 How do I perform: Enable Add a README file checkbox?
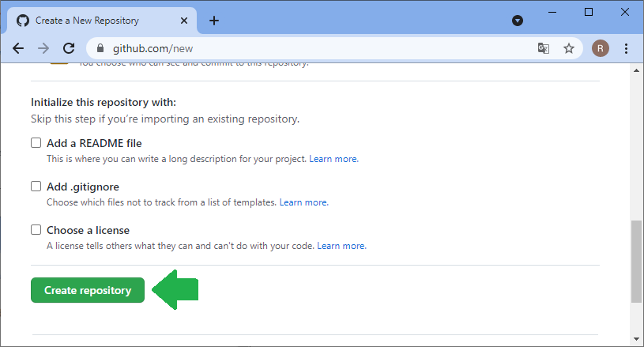pos(36,143)
